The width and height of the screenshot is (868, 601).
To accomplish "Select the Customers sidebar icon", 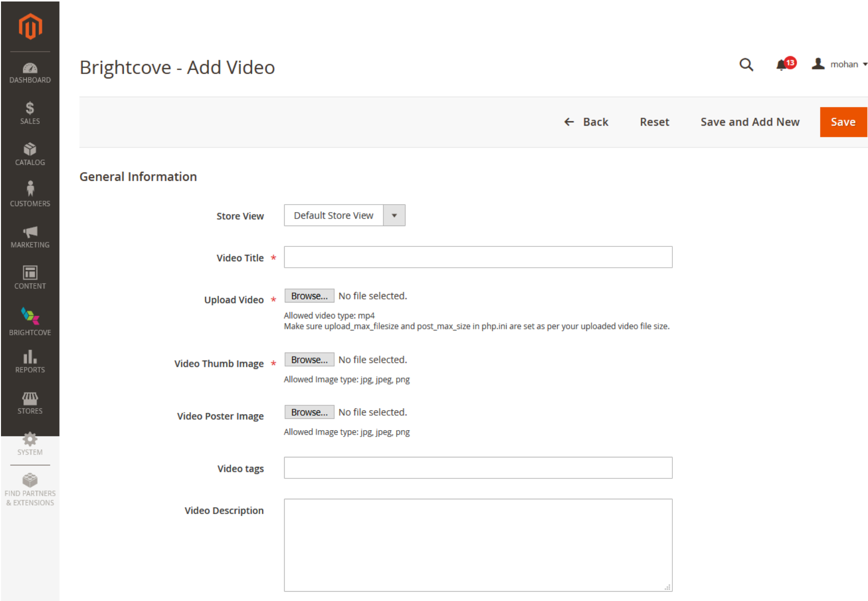I will click(x=29, y=194).
